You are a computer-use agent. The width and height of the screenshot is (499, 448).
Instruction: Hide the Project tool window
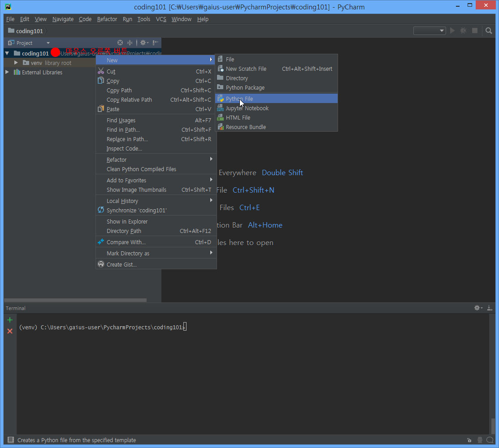click(x=156, y=43)
